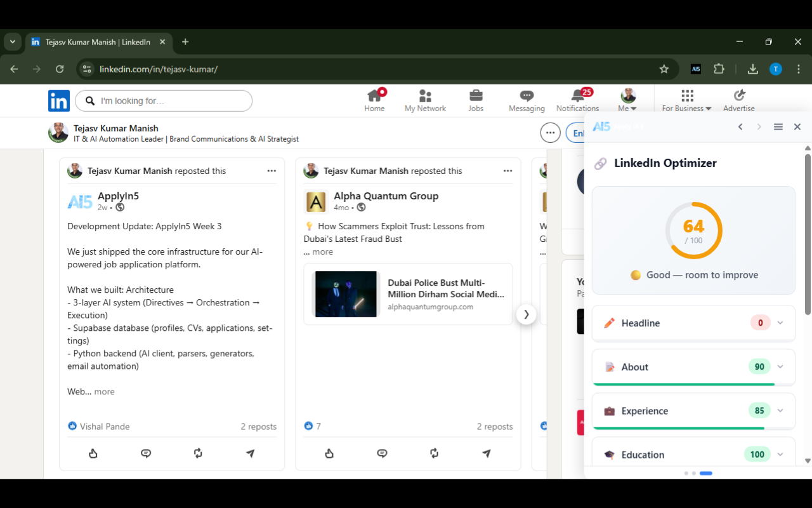Like the ApplyIn5 Week 3 post
This screenshot has width=812, height=508.
click(93, 453)
